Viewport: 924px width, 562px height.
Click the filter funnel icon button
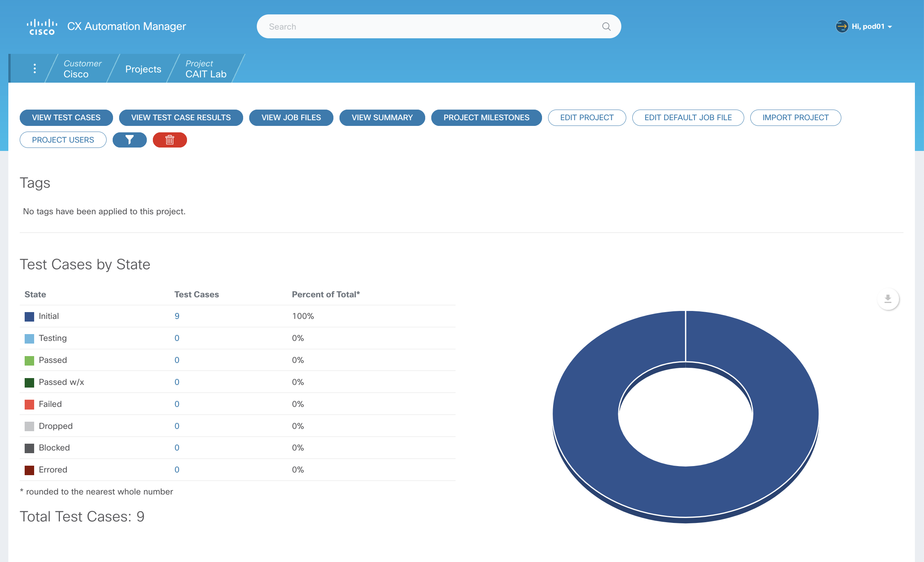[129, 140]
